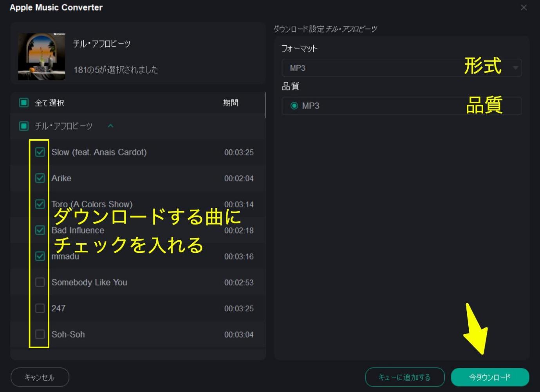
Task: Toggle the 全て選択 select-all checkbox
Action: (x=24, y=102)
